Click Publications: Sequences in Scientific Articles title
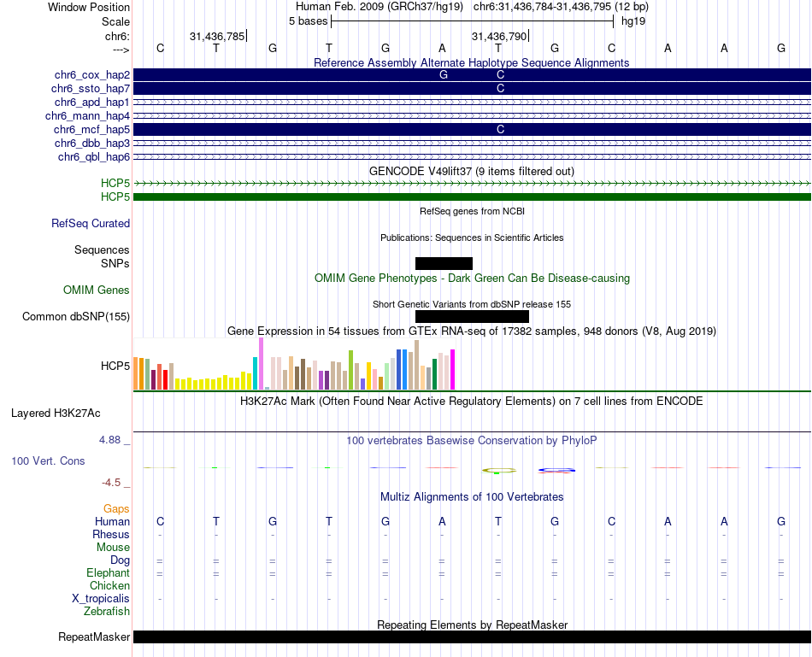Viewport: 812px width, 657px height. pos(472,238)
